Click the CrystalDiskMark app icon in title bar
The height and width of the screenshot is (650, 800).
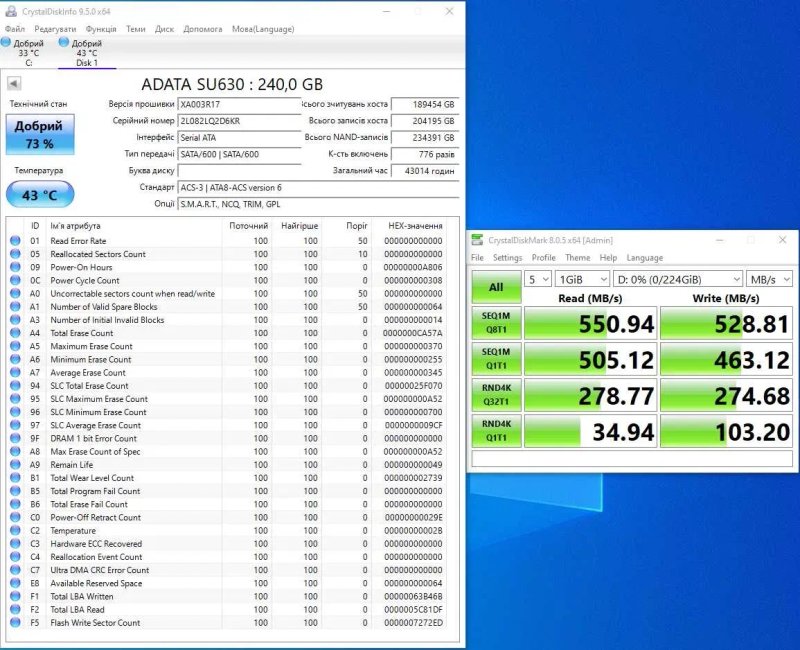pos(478,240)
